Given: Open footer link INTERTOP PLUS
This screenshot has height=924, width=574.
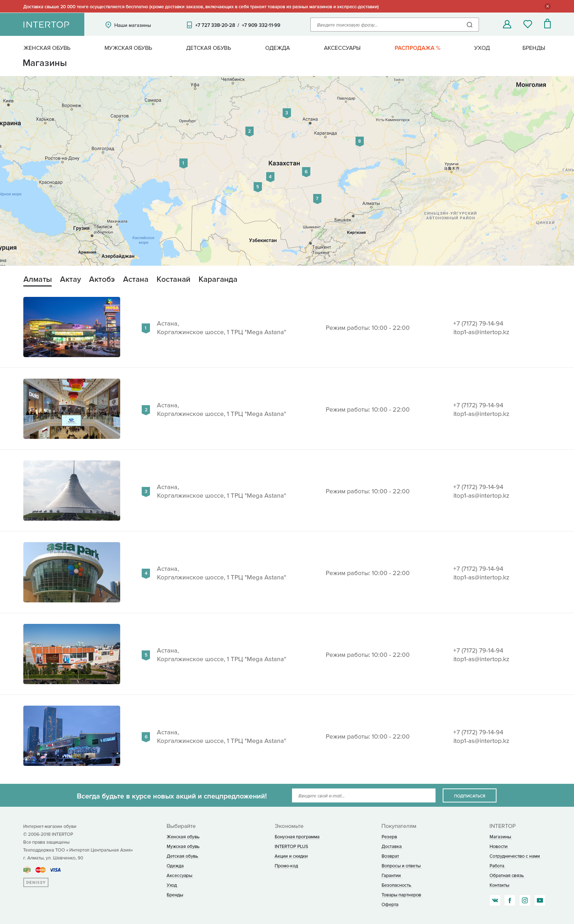Looking at the screenshot, I should (291, 846).
